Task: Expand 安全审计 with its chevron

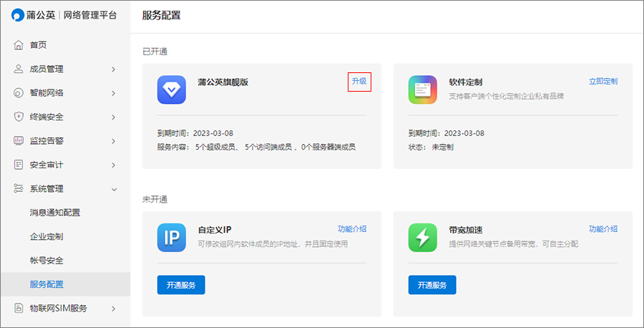Action: [x=114, y=165]
